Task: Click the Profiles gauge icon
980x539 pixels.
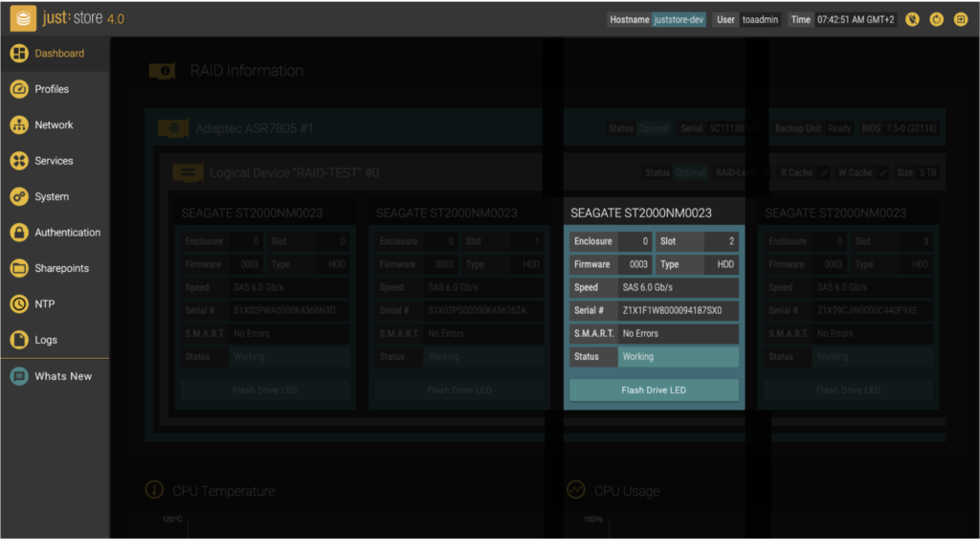Action: coord(20,89)
